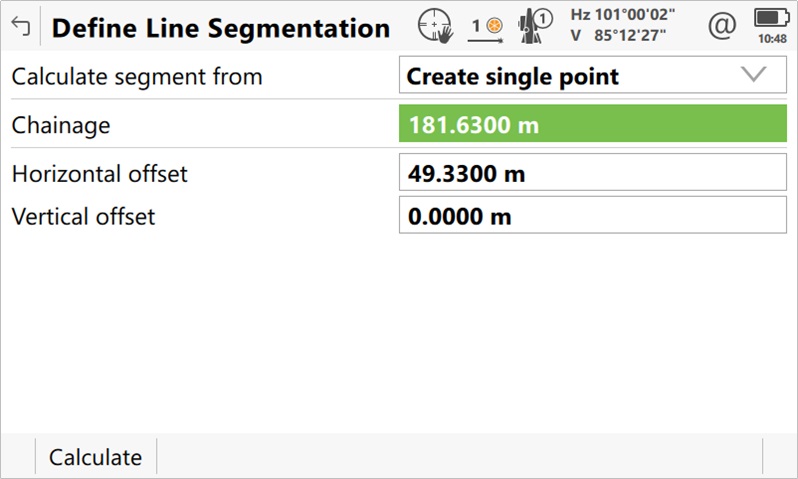Go back using the return arrow
Image resolution: width=798 pixels, height=479 pixels.
click(20, 26)
